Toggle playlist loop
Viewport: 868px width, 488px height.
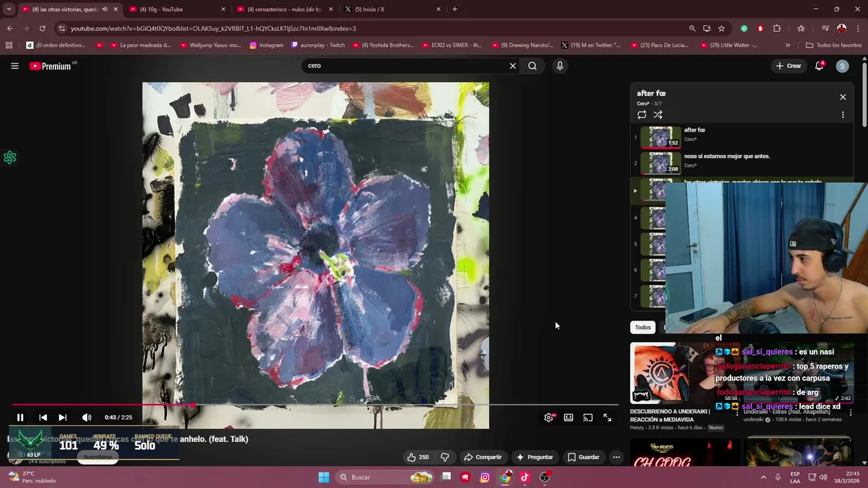(x=642, y=115)
